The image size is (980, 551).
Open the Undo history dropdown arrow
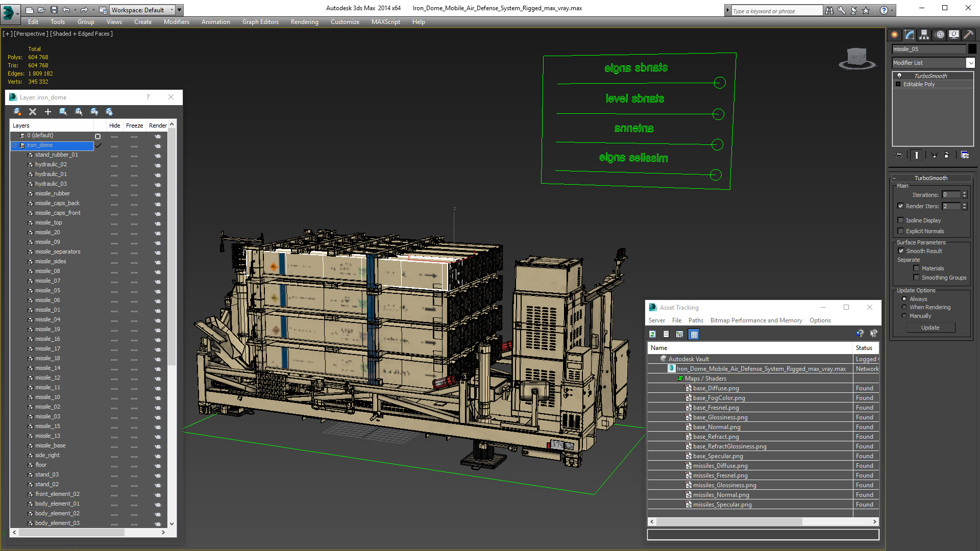[75, 10]
